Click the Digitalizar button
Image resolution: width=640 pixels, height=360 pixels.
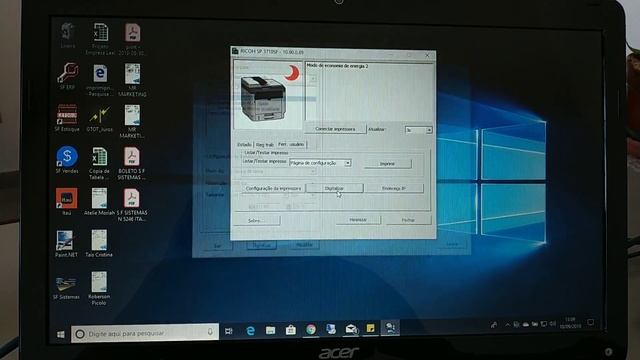pos(334,188)
